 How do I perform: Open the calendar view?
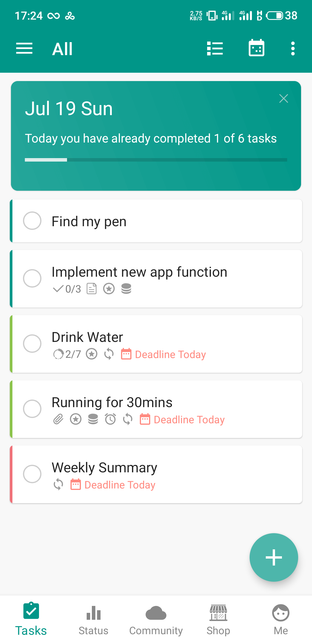click(x=257, y=48)
